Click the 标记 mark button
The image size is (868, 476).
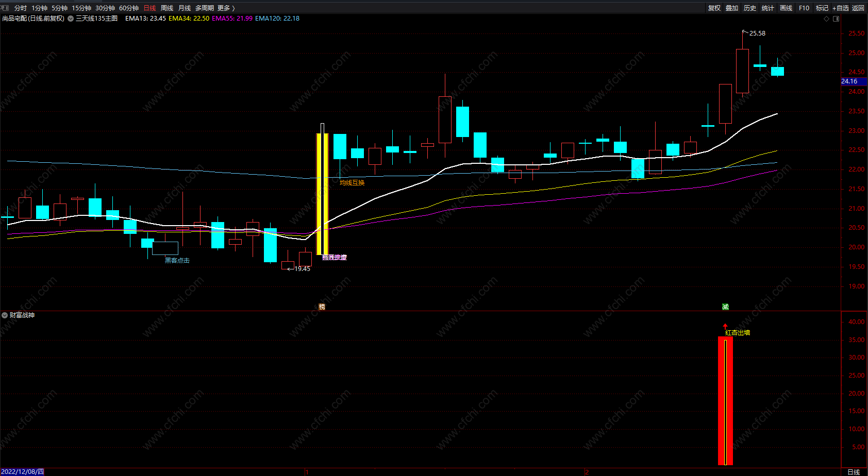pyautogui.click(x=822, y=8)
